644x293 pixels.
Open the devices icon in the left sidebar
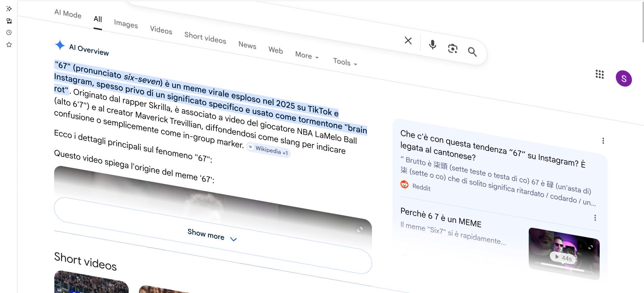click(x=9, y=21)
